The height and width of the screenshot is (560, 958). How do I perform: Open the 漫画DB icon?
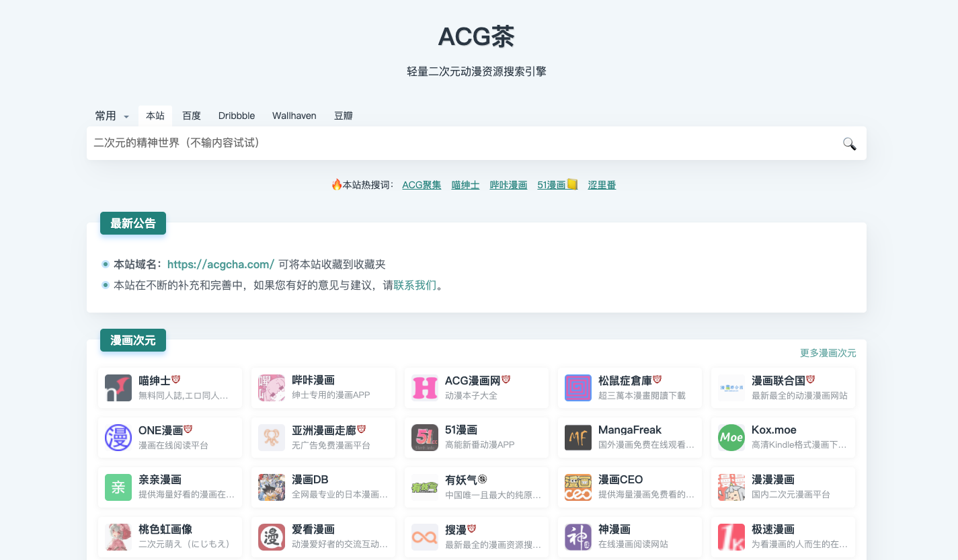[x=272, y=487]
